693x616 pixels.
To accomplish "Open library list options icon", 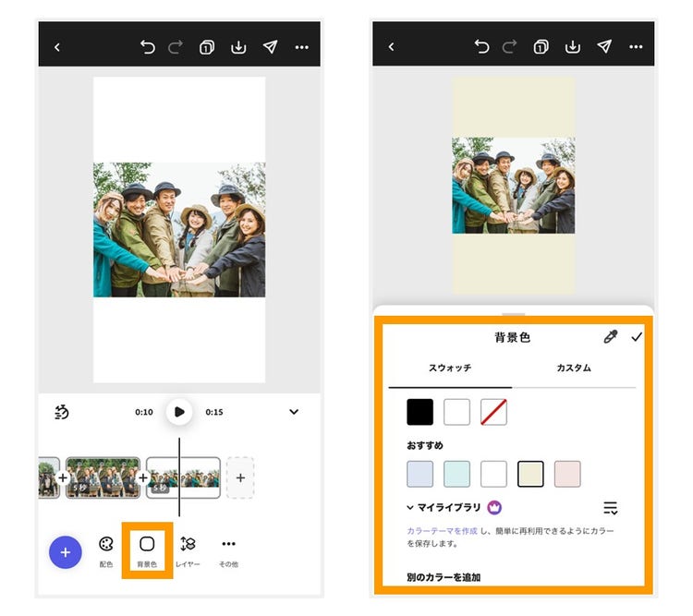I will 611,508.
